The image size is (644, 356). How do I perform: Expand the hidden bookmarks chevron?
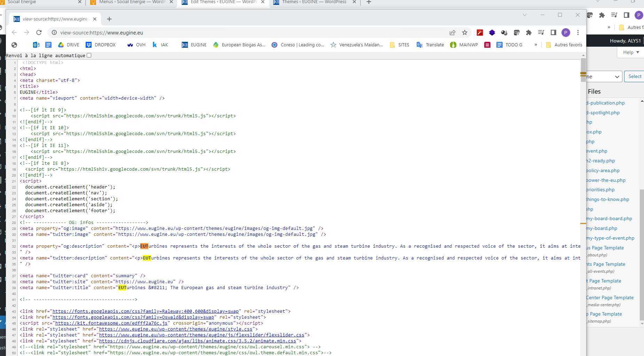535,45
